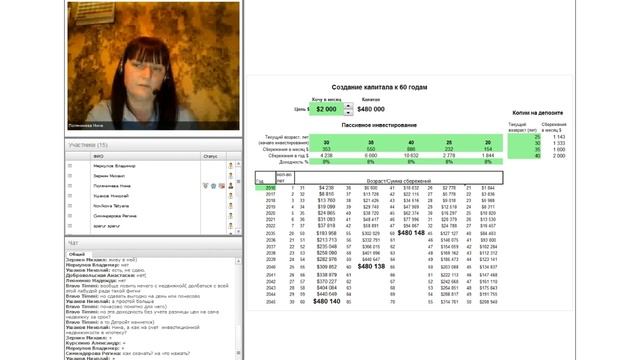Click the user icon in Меркулов Владимир row

[x=231, y=166]
